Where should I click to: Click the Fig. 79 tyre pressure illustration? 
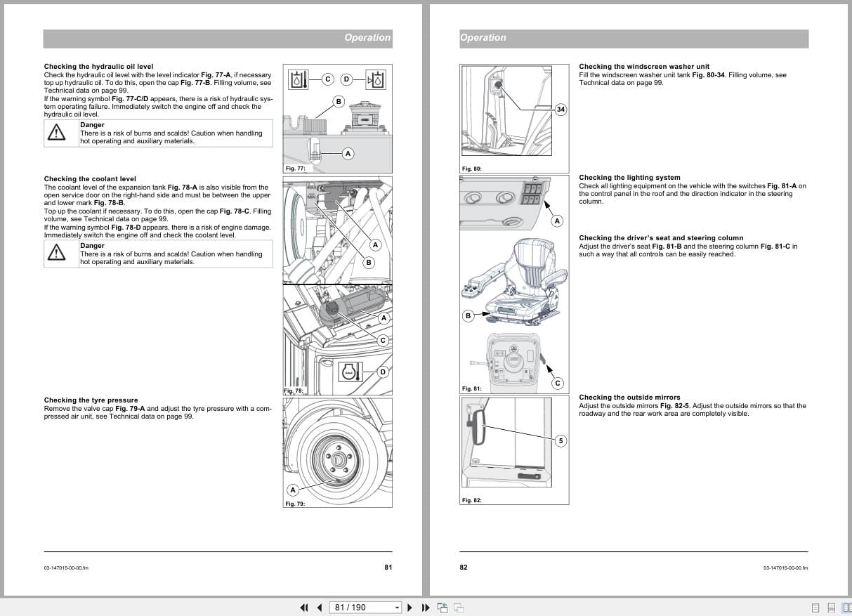tap(337, 452)
